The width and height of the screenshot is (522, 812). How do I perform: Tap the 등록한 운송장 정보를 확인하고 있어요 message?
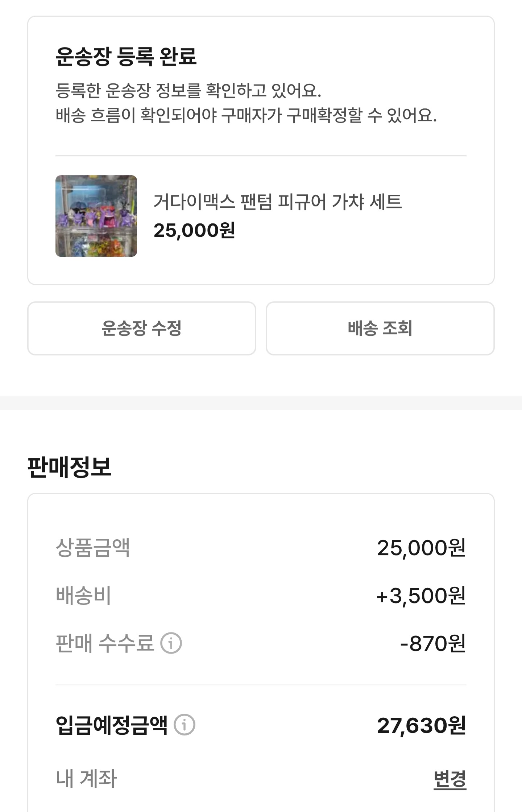[x=188, y=91]
